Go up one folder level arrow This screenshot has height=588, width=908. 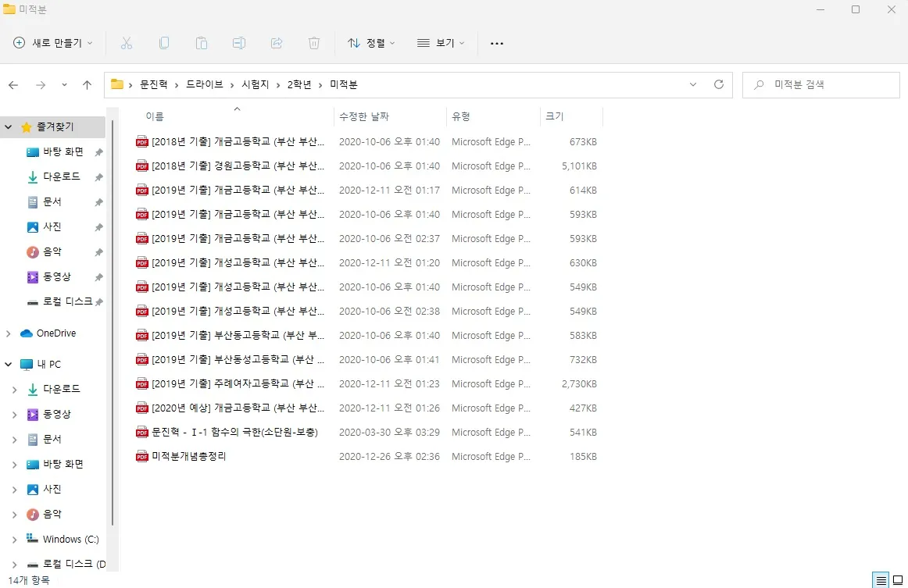click(x=87, y=85)
